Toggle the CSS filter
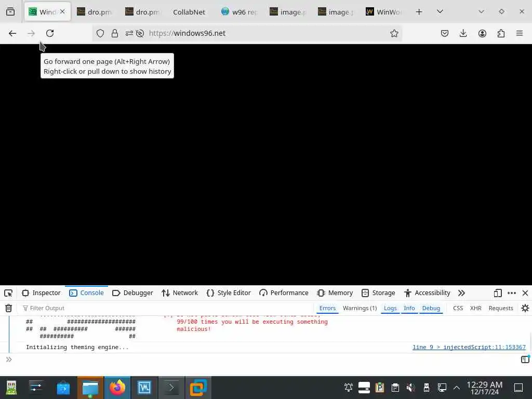 pyautogui.click(x=458, y=309)
